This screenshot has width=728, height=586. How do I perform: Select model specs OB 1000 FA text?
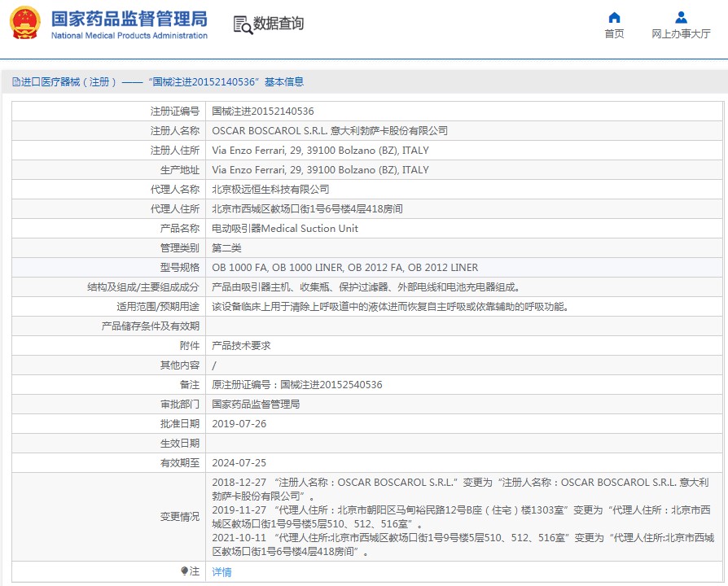tap(345, 268)
